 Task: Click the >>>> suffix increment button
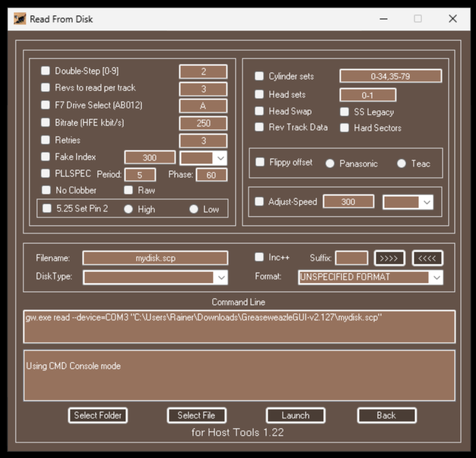pos(389,258)
